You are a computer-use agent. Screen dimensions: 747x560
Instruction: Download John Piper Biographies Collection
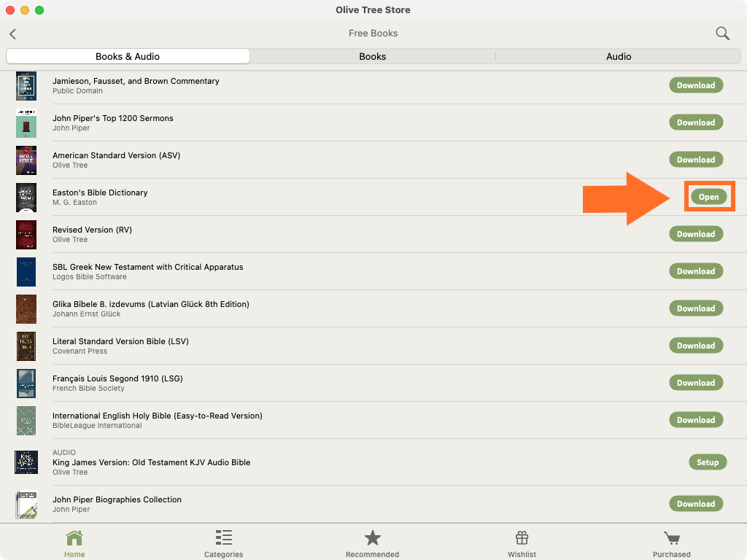(x=696, y=503)
